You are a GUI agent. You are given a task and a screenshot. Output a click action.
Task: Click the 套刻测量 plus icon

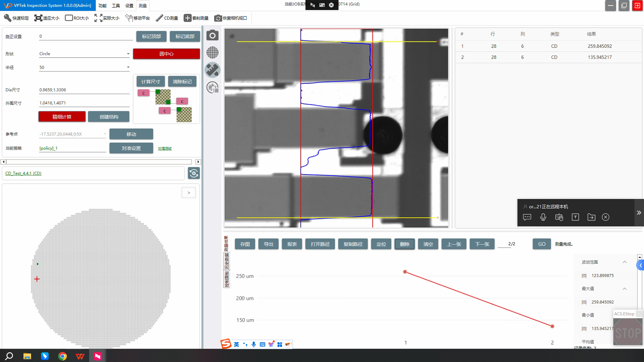coord(196,18)
